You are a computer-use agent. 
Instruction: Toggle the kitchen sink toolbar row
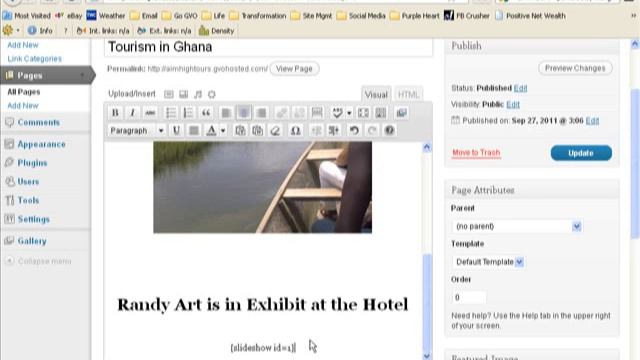click(381, 113)
